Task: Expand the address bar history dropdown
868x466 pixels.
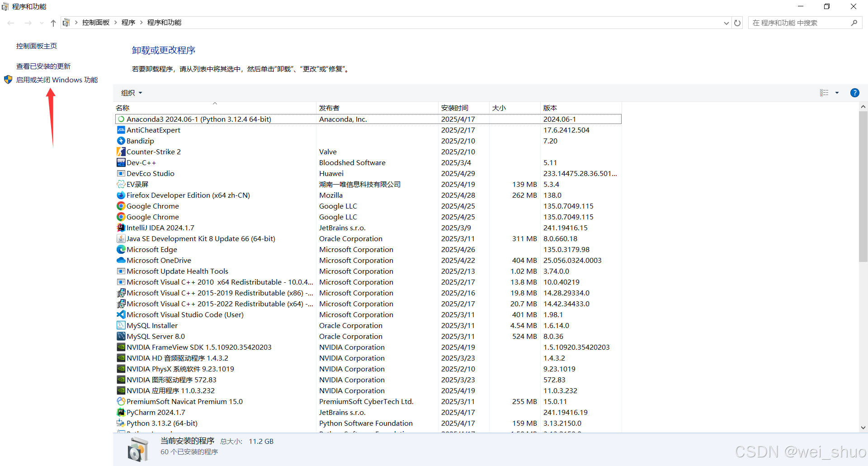Action: pos(726,23)
